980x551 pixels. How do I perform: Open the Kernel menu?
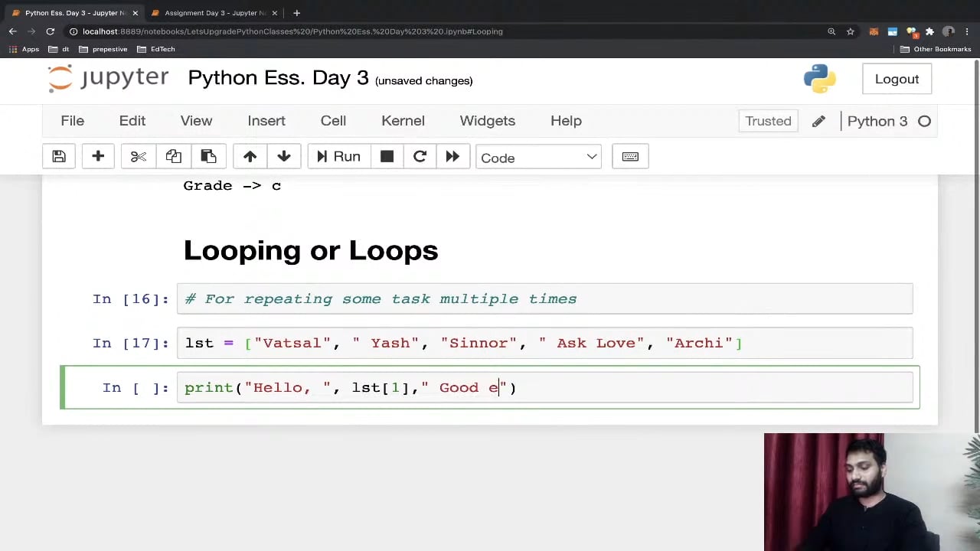coord(403,121)
